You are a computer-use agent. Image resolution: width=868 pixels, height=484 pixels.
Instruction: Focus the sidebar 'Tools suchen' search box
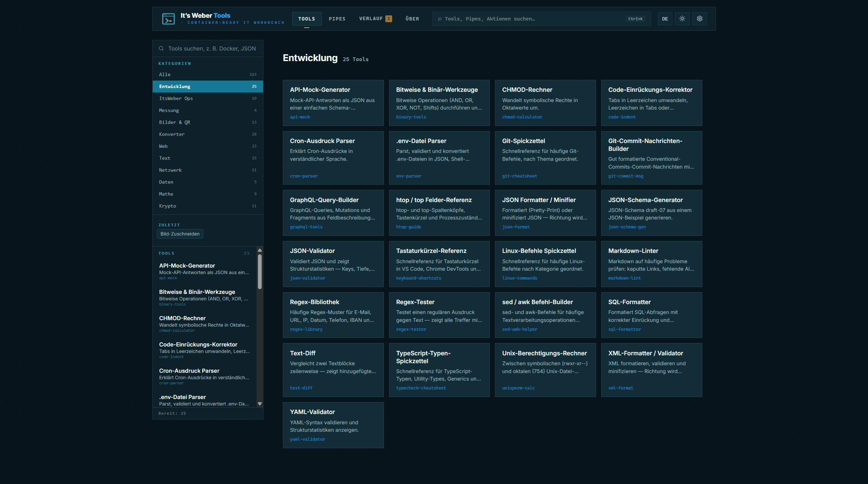pyautogui.click(x=208, y=48)
